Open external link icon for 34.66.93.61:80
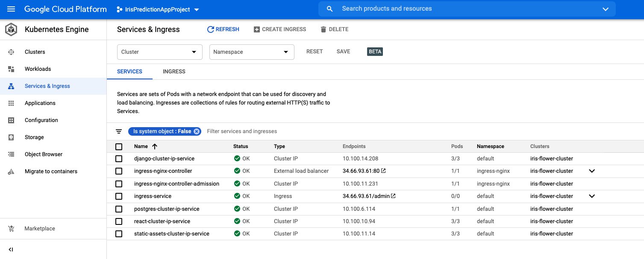The image size is (644, 259). click(383, 171)
